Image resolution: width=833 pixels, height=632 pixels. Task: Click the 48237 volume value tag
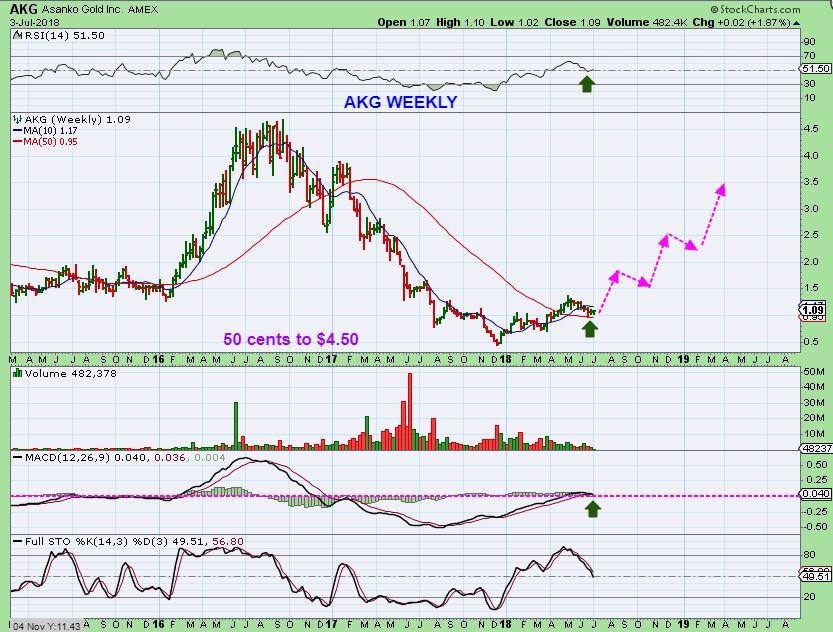click(x=817, y=448)
